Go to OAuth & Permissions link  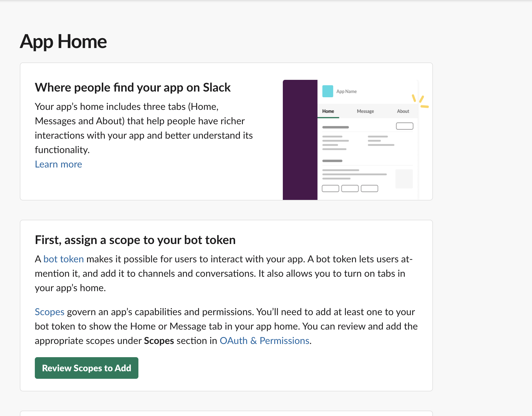(x=264, y=341)
